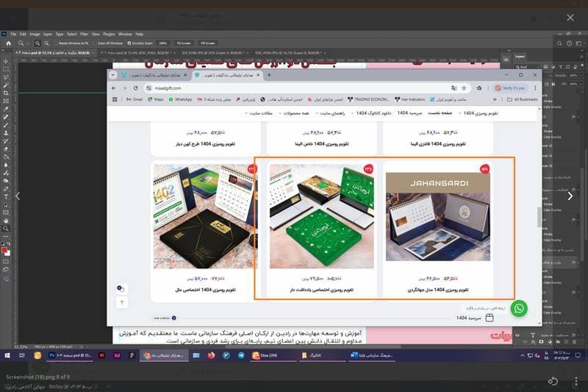
Task: Open Chrome three-dot menu
Action: point(535,88)
